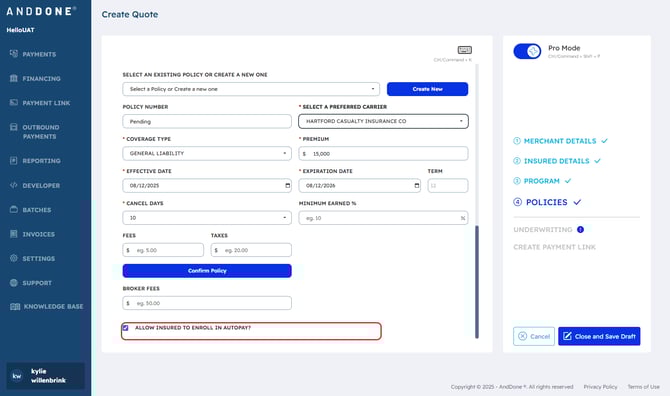Click the Create Payment Link step label
Image resolution: width=670 pixels, height=396 pixels.
tap(554, 247)
